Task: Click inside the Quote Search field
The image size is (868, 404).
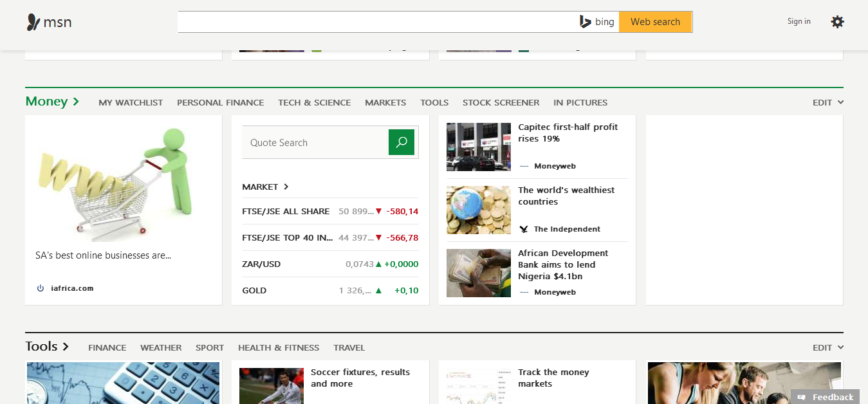Action: click(315, 143)
